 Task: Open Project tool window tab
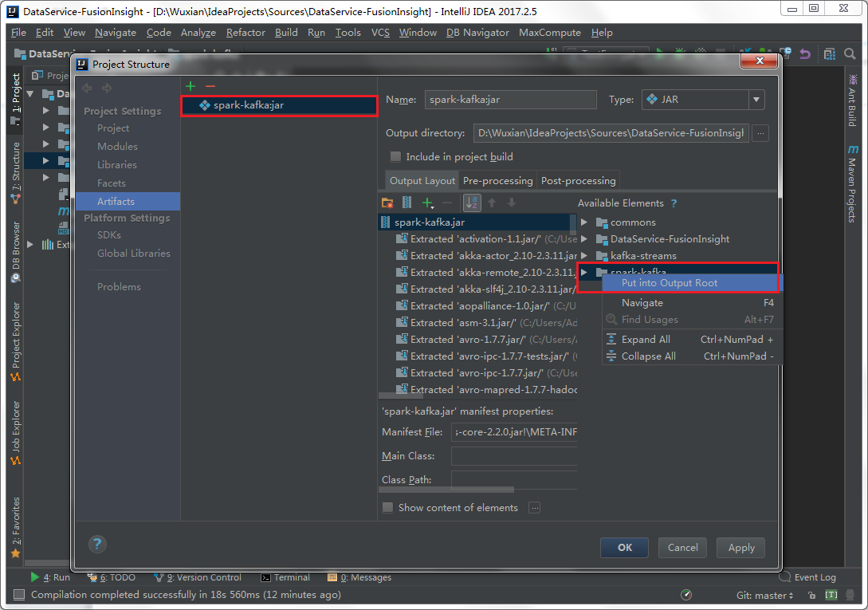(15, 99)
